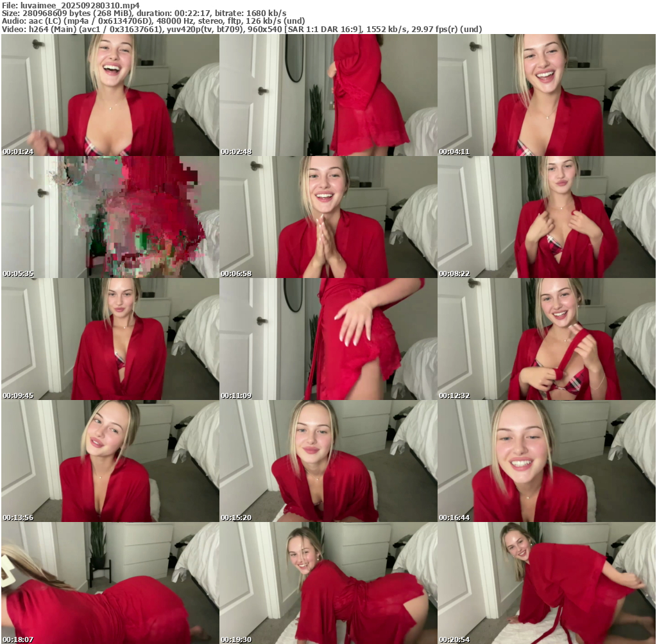Click the File name line in header

(x=71, y=4)
